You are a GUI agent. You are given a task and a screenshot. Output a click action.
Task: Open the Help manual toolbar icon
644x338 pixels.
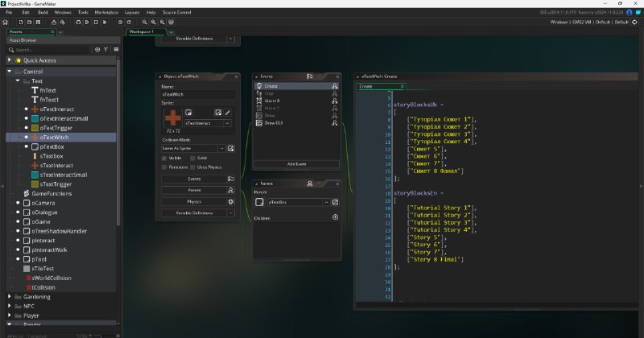(x=129, y=23)
